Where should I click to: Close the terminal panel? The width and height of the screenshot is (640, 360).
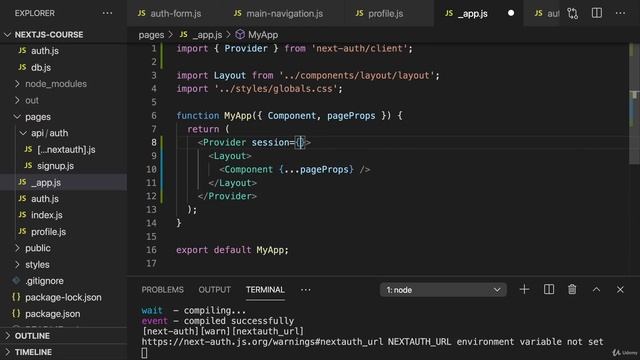click(x=620, y=289)
